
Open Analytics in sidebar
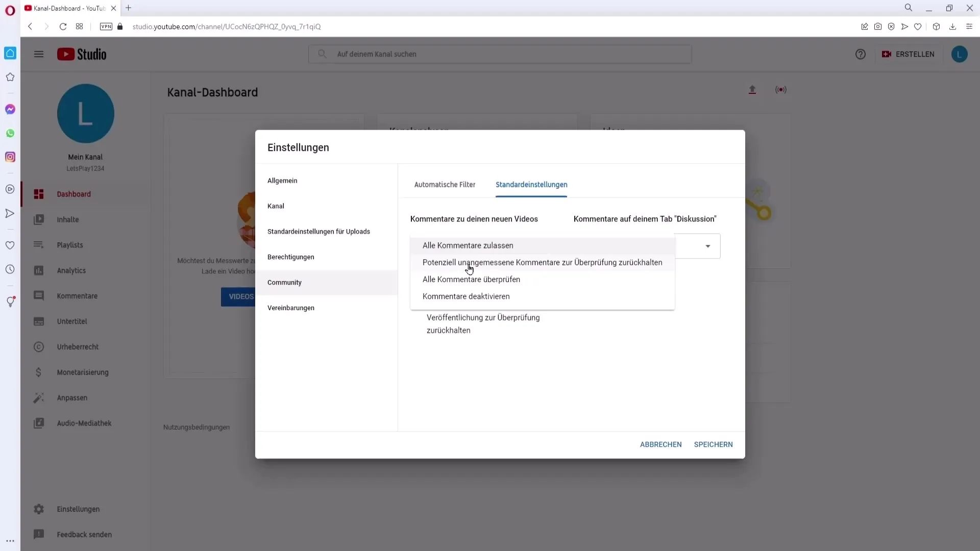[70, 270]
